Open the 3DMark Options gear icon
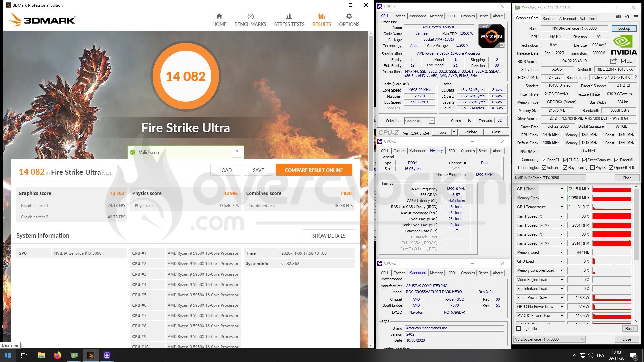This screenshot has width=644, height=362. point(349,16)
